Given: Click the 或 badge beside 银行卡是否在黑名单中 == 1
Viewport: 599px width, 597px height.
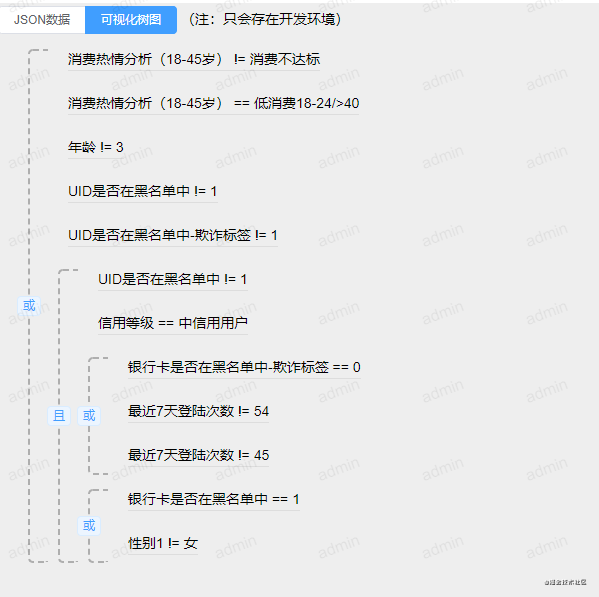Looking at the screenshot, I should (89, 526).
